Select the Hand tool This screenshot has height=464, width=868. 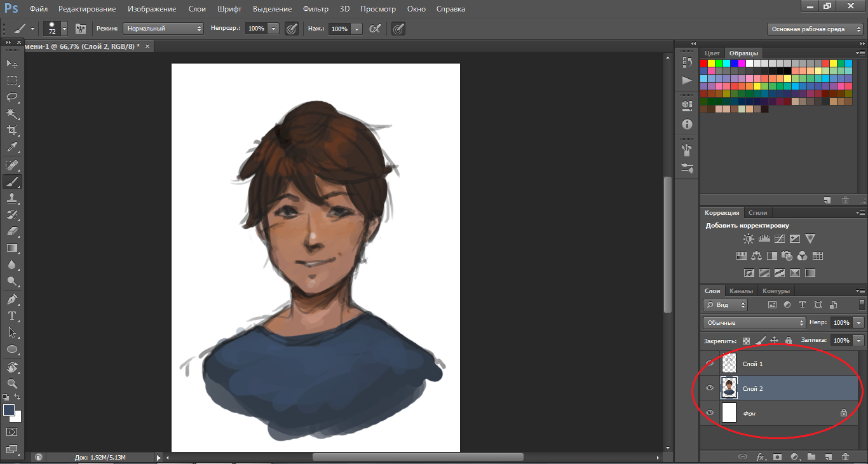pyautogui.click(x=12, y=367)
